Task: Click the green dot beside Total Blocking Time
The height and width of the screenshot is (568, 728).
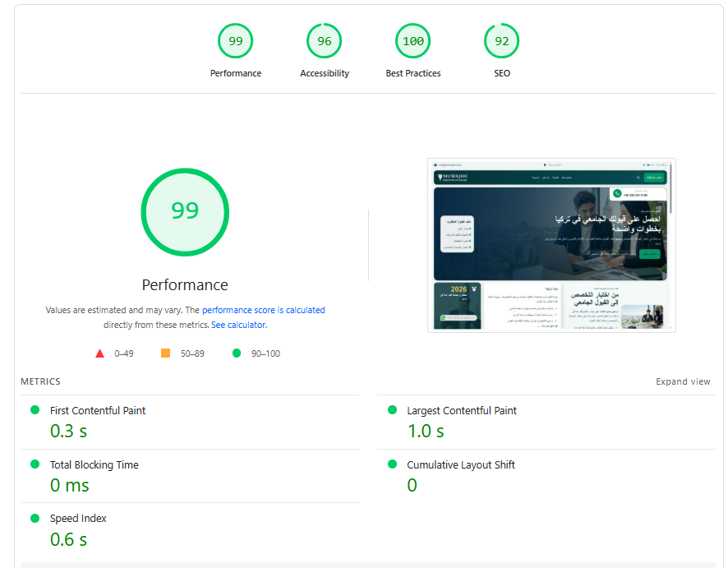Action: 35,464
